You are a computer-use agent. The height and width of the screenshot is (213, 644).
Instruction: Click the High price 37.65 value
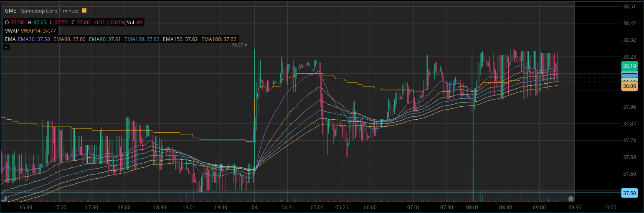click(40, 22)
